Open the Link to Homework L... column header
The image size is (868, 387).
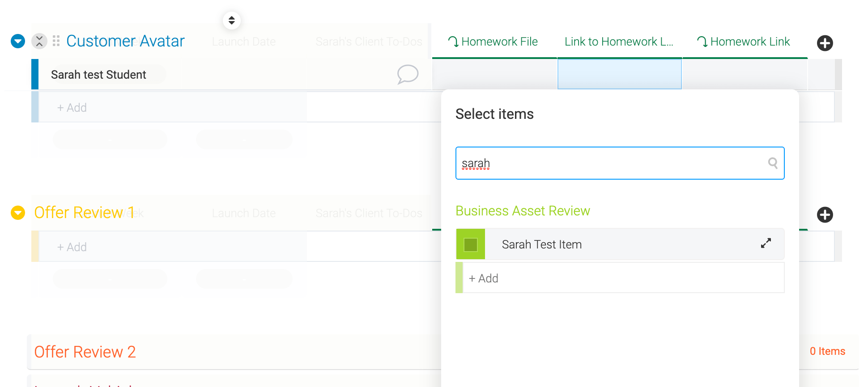619,42
